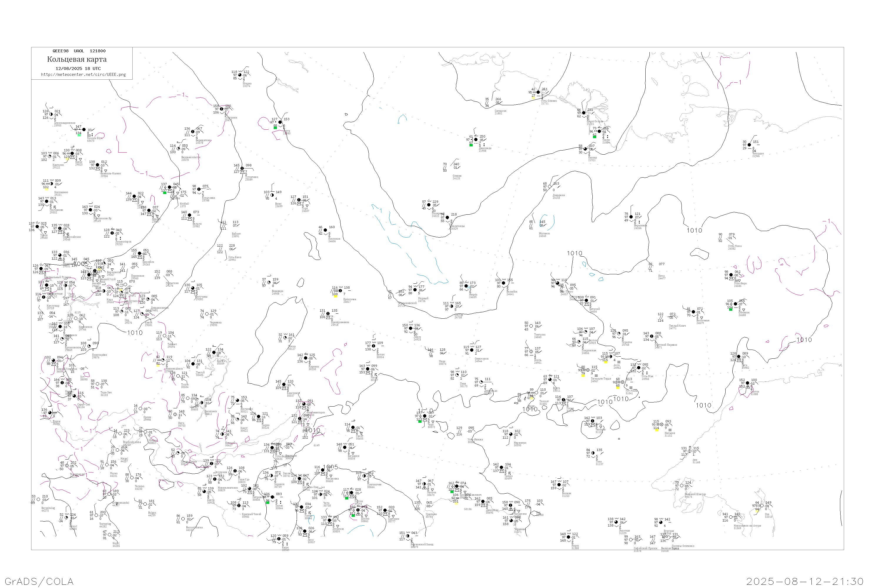Click the Кольцевая карта map title
882x588 pixels.
[x=77, y=59]
